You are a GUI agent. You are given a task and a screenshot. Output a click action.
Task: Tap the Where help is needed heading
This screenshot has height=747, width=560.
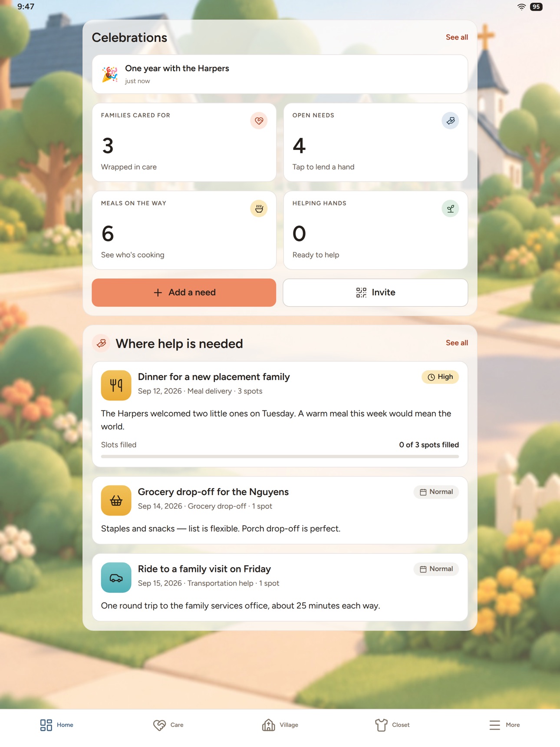[179, 344]
